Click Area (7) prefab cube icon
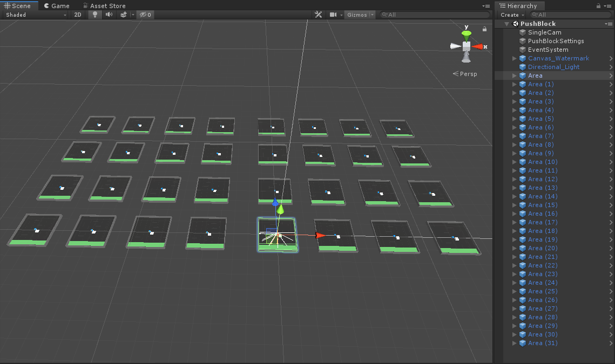 tap(523, 136)
